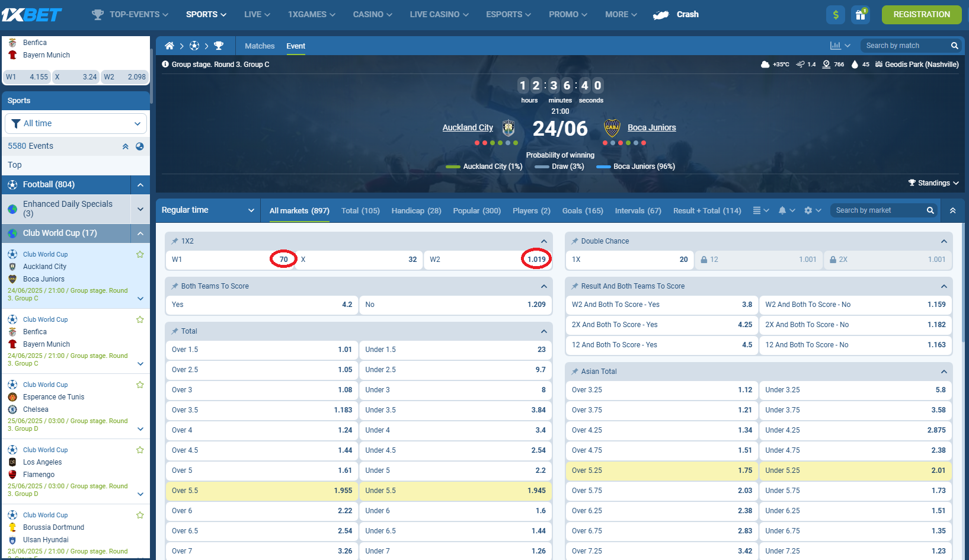Favorite Borussia Dortmund vs Ulsan star
Viewport: 969px width, 560px height.
pos(140,515)
